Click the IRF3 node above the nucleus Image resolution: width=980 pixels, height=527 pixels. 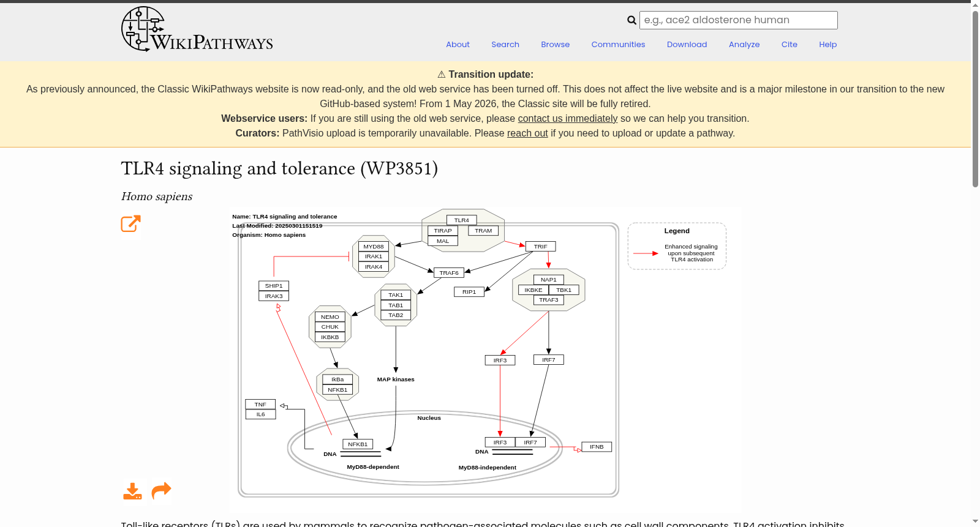click(x=500, y=361)
